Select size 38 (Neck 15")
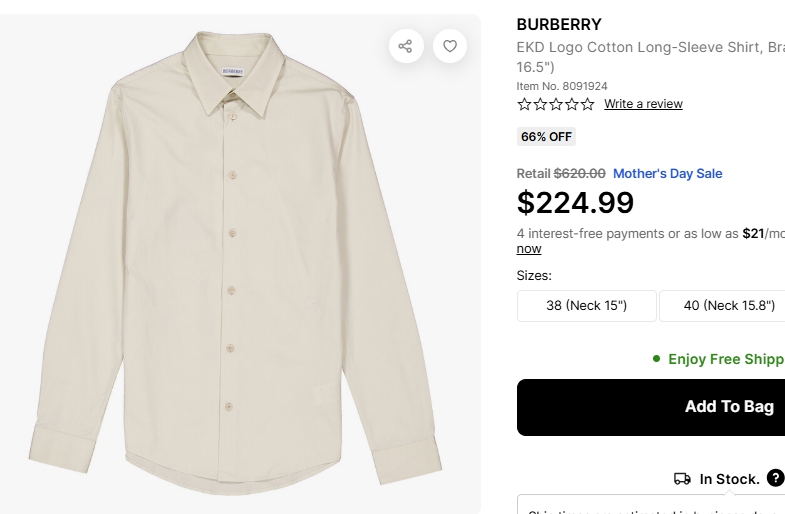Screen dimensions: 785x514 click(586, 306)
